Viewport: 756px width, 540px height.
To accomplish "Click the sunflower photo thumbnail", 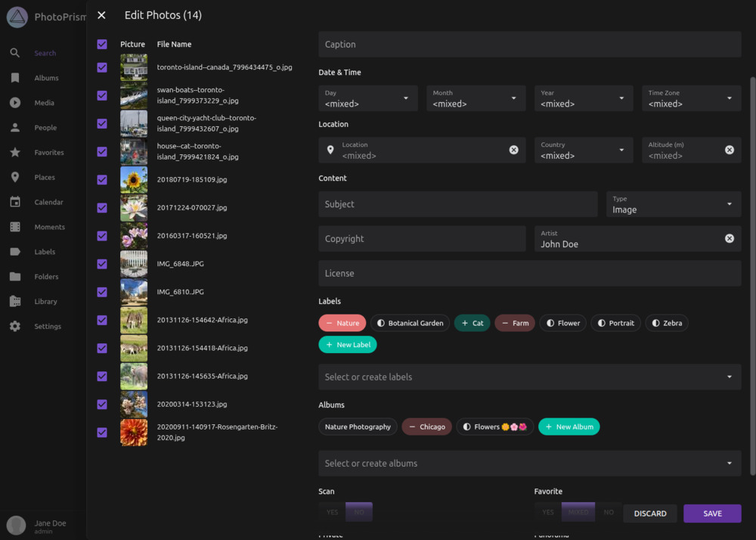I will (x=134, y=180).
